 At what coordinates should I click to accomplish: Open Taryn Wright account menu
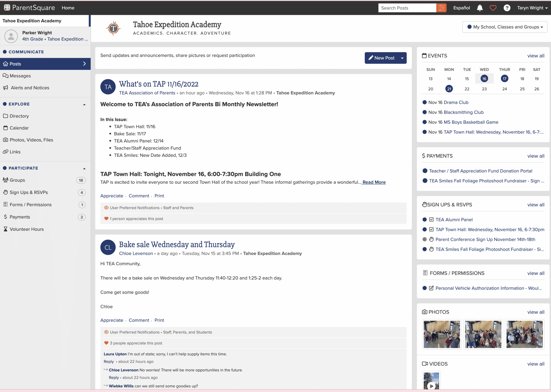pyautogui.click(x=532, y=8)
